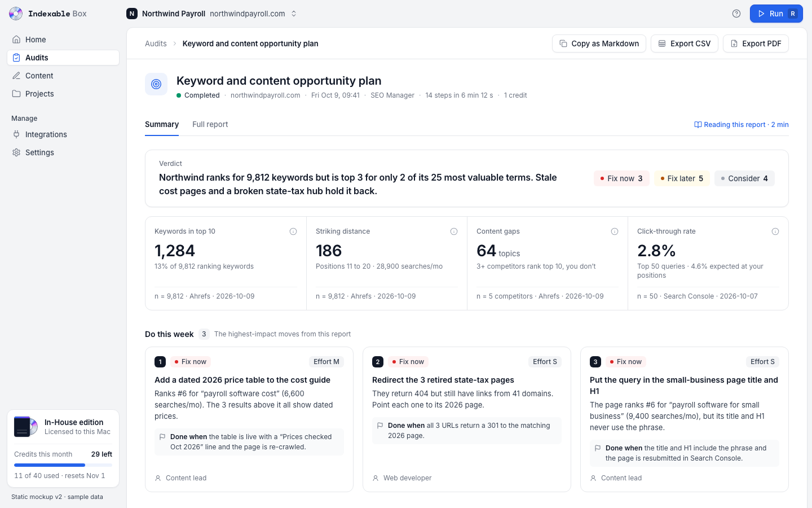The image size is (812, 508).
Task: Open the Reading this report link
Action: tap(742, 125)
